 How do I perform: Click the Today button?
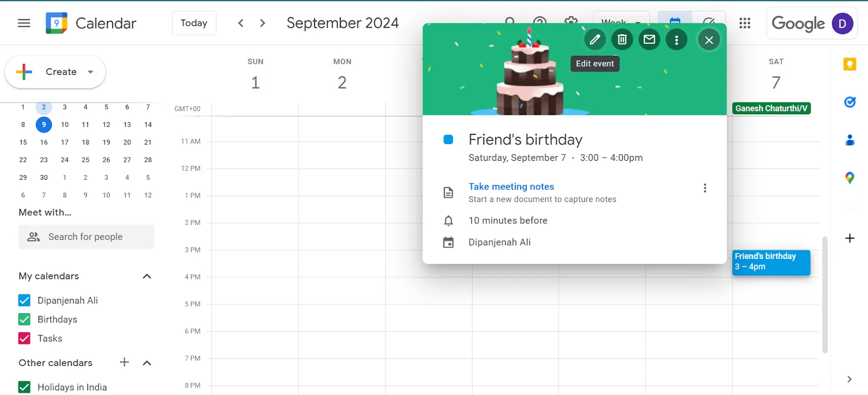coord(194,23)
